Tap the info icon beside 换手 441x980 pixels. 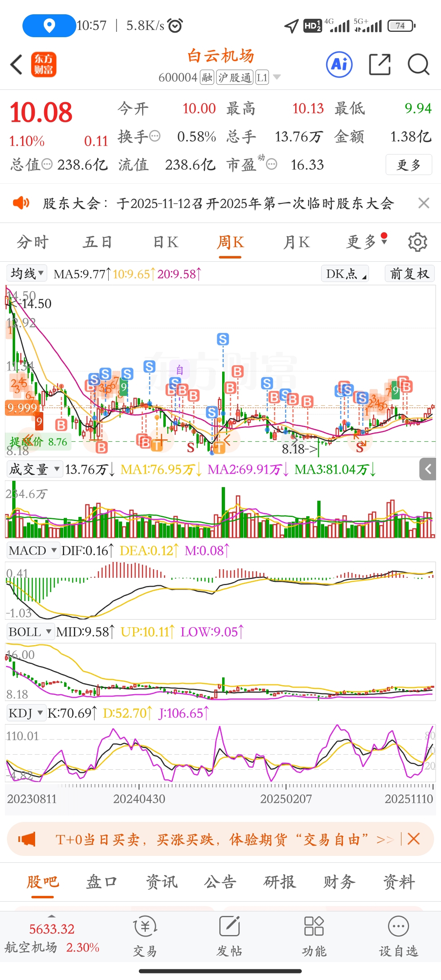pos(155,136)
